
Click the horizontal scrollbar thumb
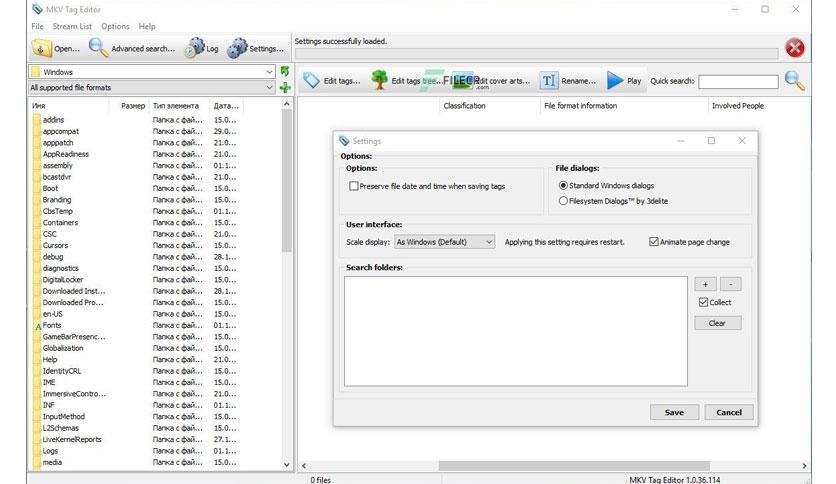pyautogui.click(x=574, y=465)
